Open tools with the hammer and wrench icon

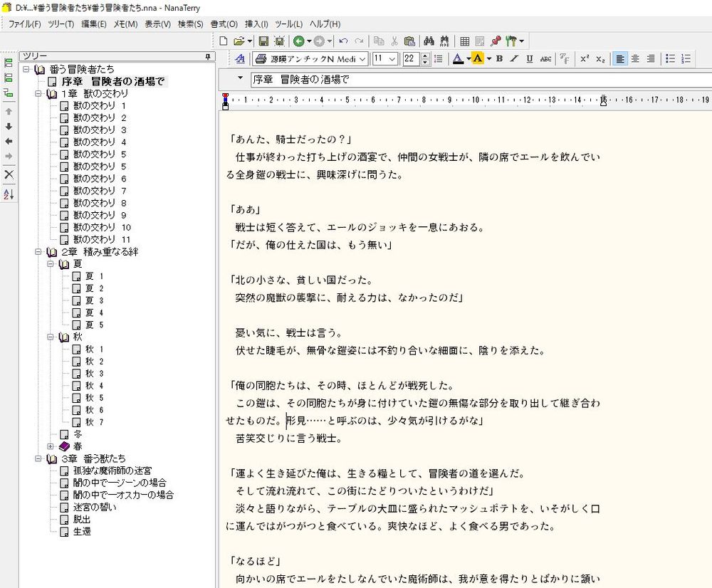click(511, 41)
